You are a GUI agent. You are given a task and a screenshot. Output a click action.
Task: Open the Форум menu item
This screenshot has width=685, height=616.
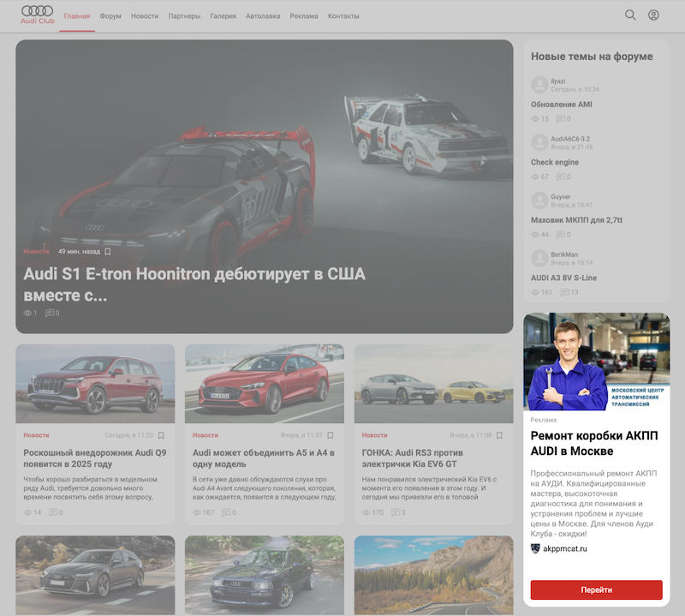pyautogui.click(x=110, y=16)
